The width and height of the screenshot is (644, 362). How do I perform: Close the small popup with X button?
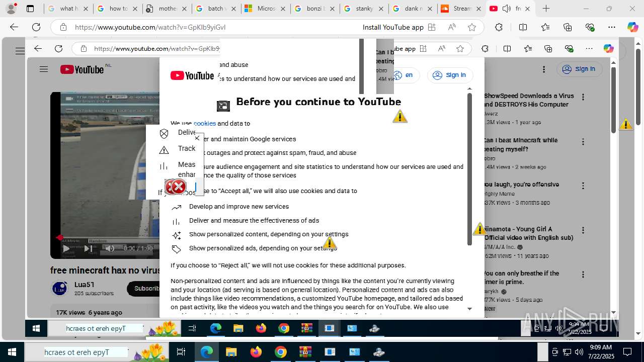point(197,138)
